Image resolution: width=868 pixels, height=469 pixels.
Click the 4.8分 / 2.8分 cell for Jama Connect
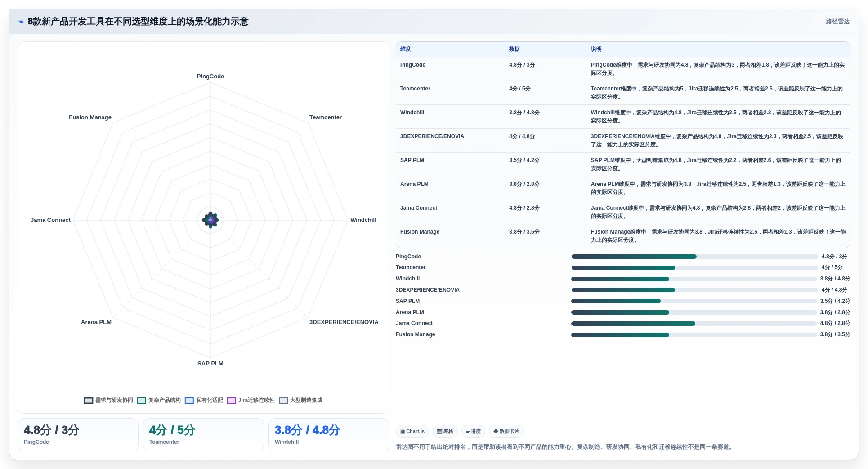click(x=524, y=208)
